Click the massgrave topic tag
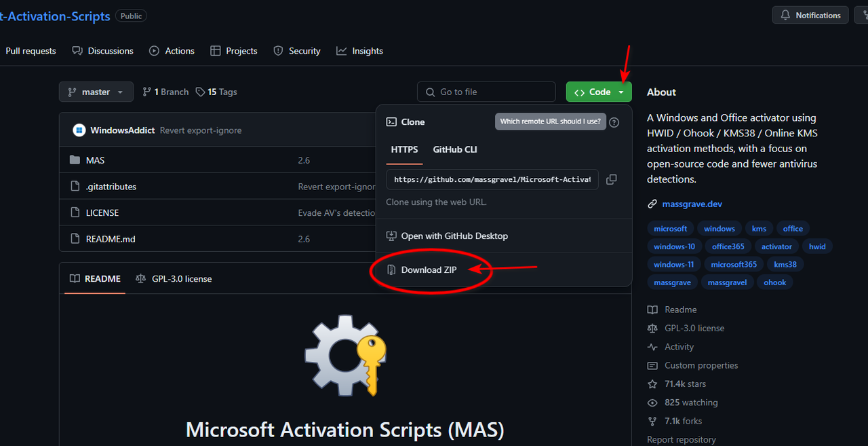Screen dimensions: 868x446 (x=673, y=282)
